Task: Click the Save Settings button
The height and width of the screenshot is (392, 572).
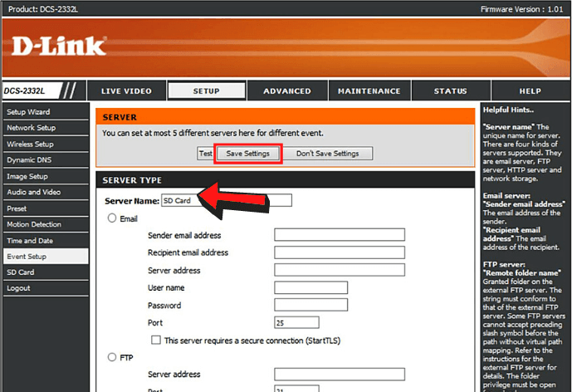Action: click(x=247, y=154)
